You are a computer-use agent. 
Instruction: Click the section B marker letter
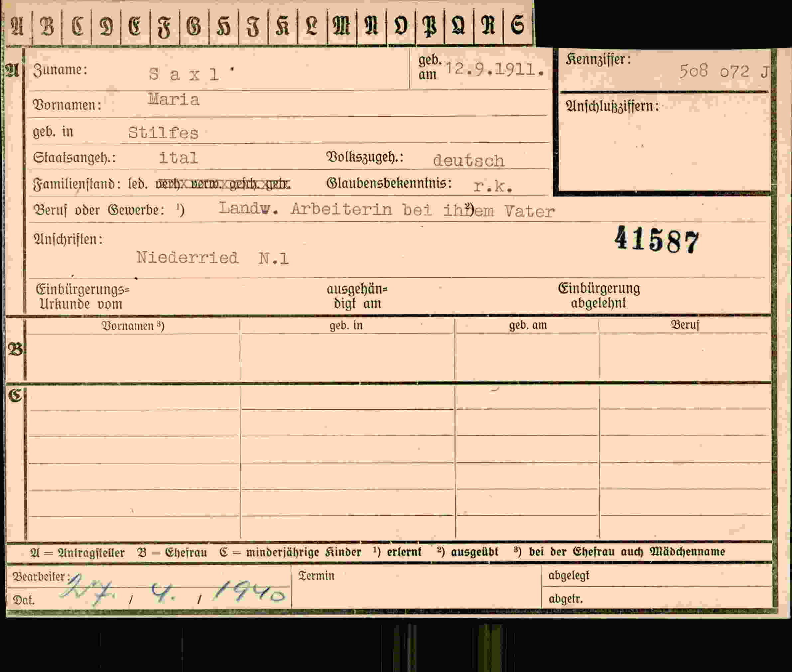pos(15,349)
